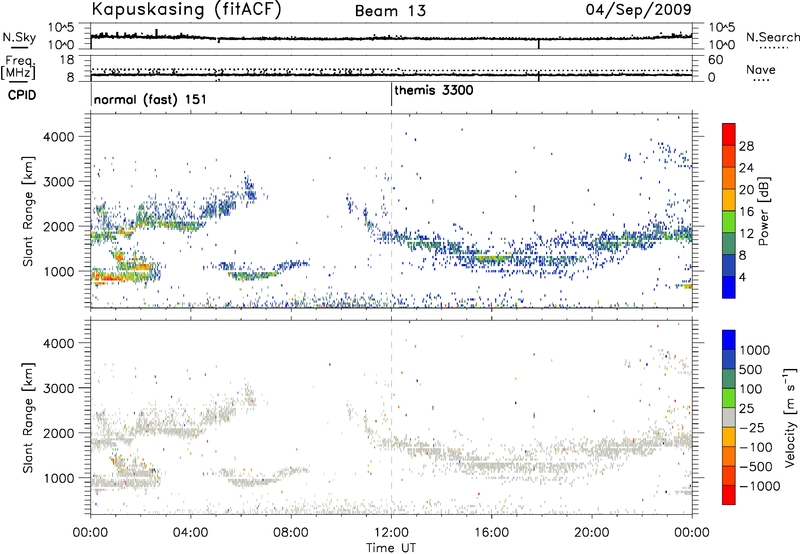Viewport: 800px width, 554px height.
Task: Select the Freq. [MHz] axis label
Action: click(18, 68)
